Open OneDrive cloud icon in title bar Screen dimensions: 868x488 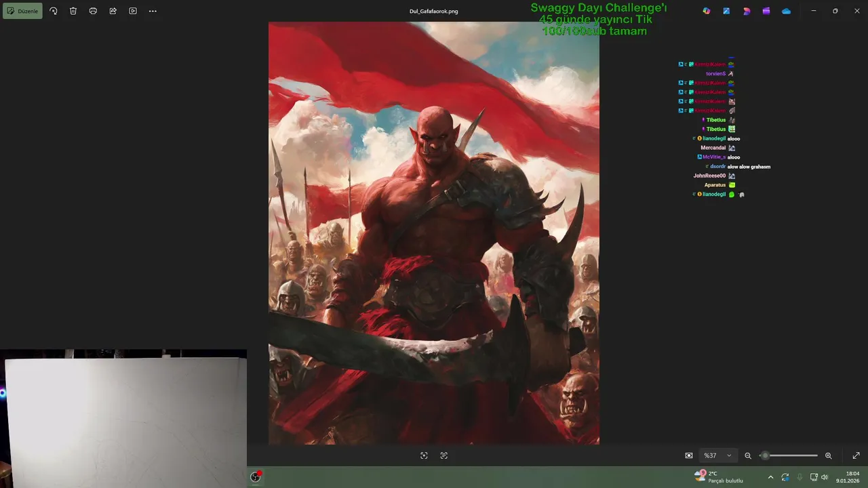[x=786, y=11]
